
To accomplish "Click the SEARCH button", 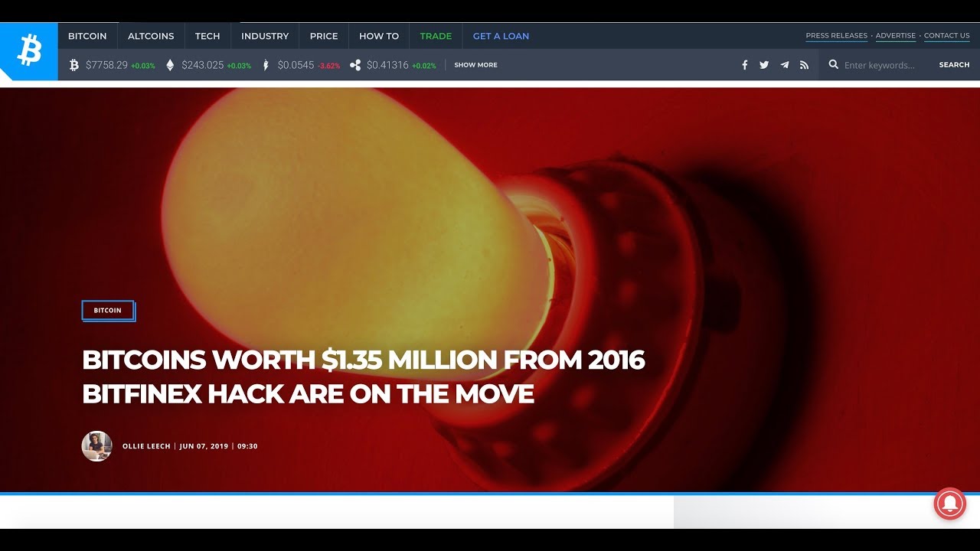I will pyautogui.click(x=954, y=65).
